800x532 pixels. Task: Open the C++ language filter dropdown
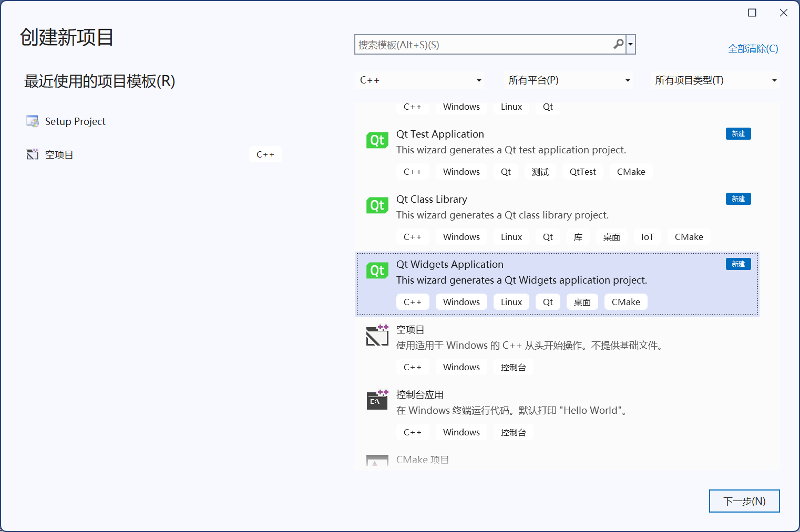(x=420, y=80)
